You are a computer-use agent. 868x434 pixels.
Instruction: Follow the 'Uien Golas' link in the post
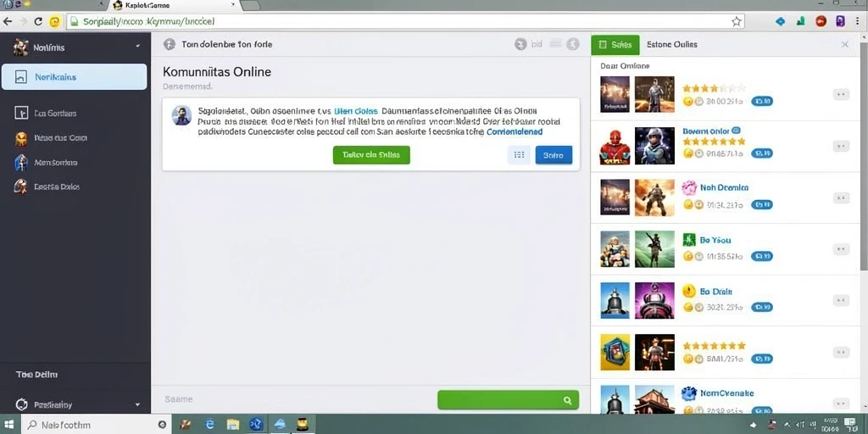point(356,110)
